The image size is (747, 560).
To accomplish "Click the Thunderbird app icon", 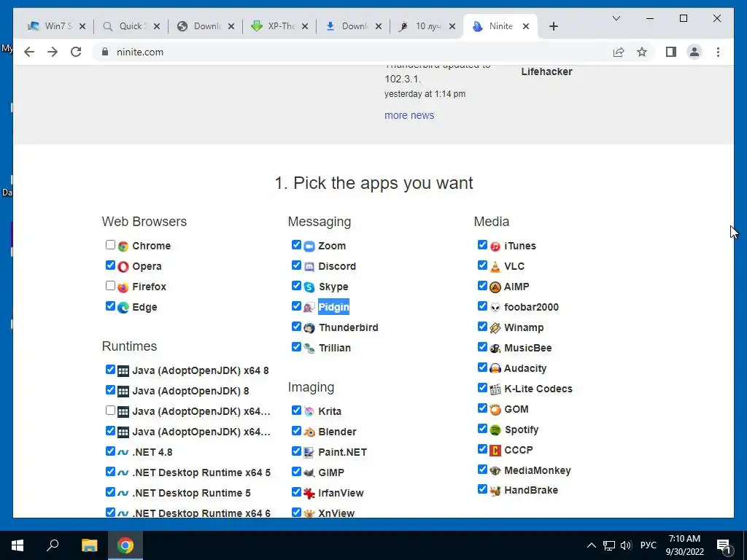I will point(309,328).
